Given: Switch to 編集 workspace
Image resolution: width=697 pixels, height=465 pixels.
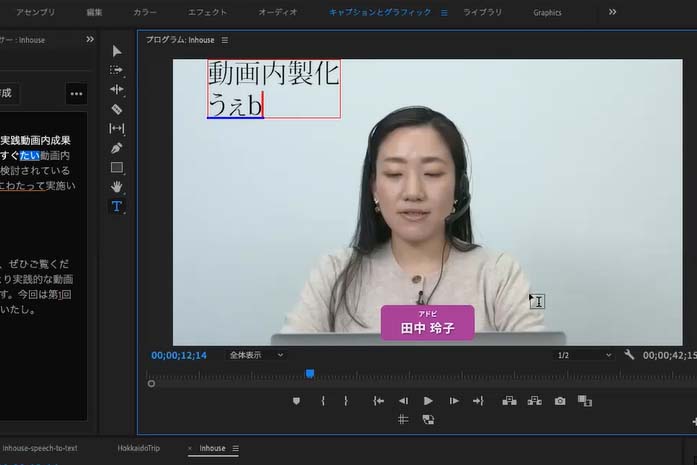Looking at the screenshot, I should [x=94, y=12].
